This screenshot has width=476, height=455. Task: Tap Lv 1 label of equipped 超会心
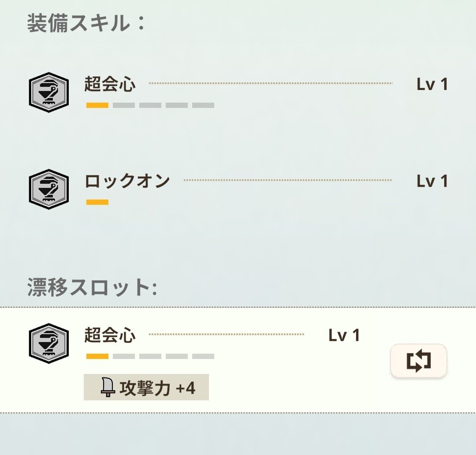(432, 84)
